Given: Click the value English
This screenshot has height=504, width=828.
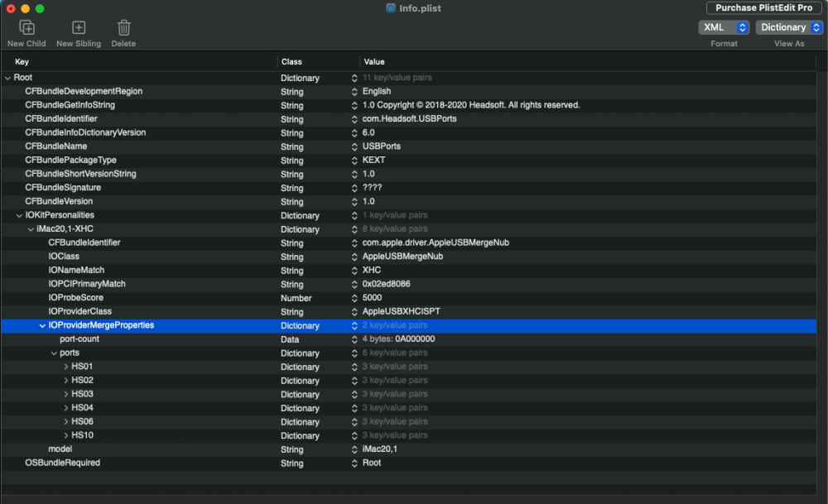Looking at the screenshot, I should (377, 91).
